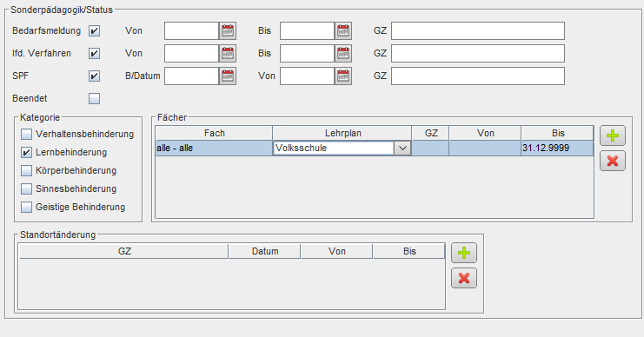Select the alle - alle Fach cell

tap(214, 149)
